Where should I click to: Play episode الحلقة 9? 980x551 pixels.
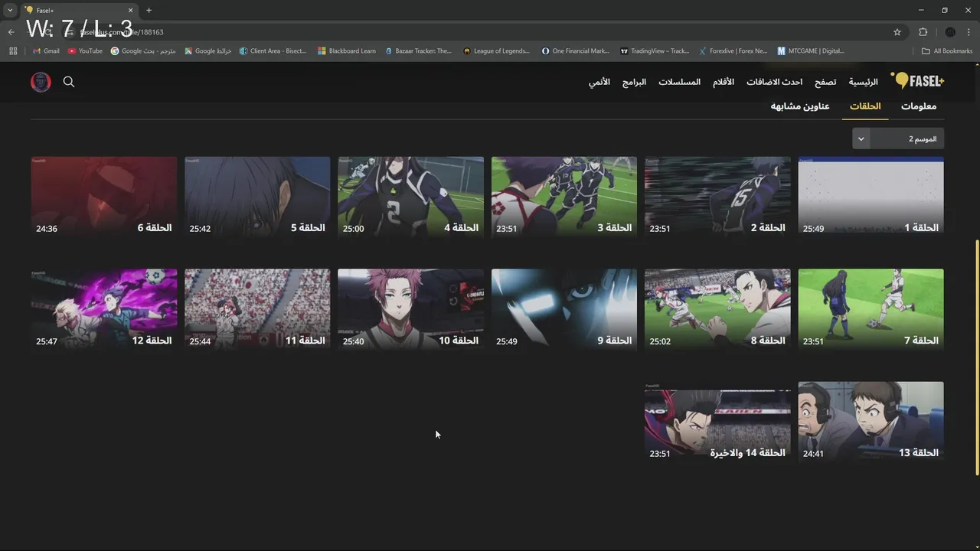click(564, 308)
